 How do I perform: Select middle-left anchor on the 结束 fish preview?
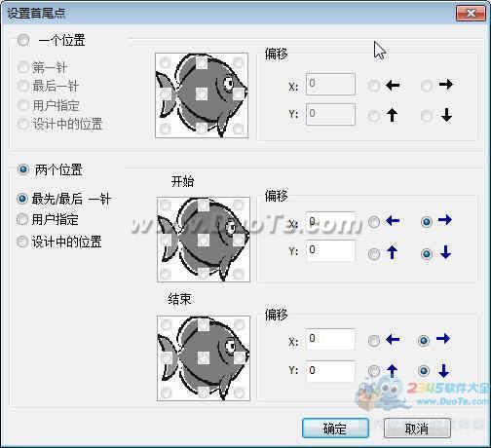tap(167, 358)
